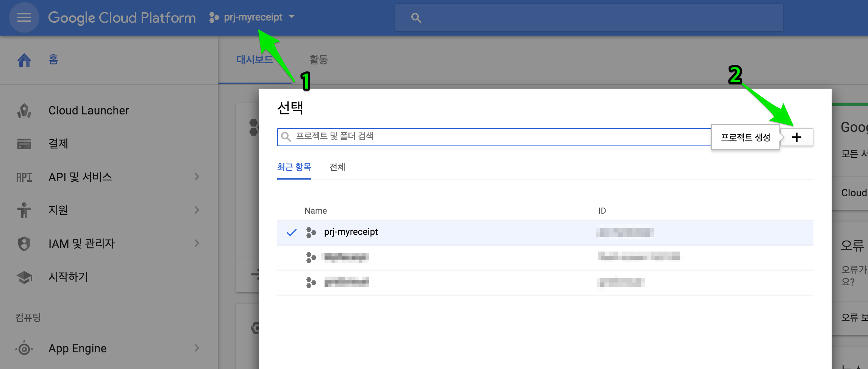Open API 및 서비스 menu item
This screenshot has height=369, width=868.
(x=80, y=177)
